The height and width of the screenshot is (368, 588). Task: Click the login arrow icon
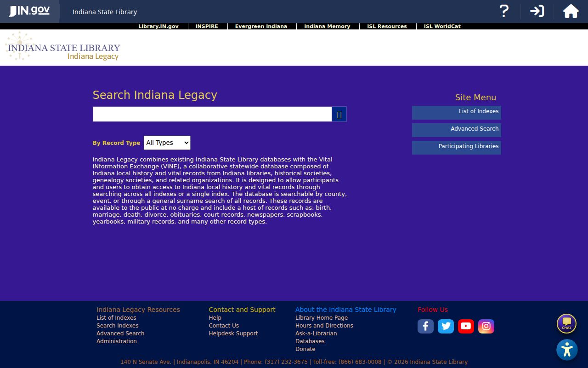[537, 11]
